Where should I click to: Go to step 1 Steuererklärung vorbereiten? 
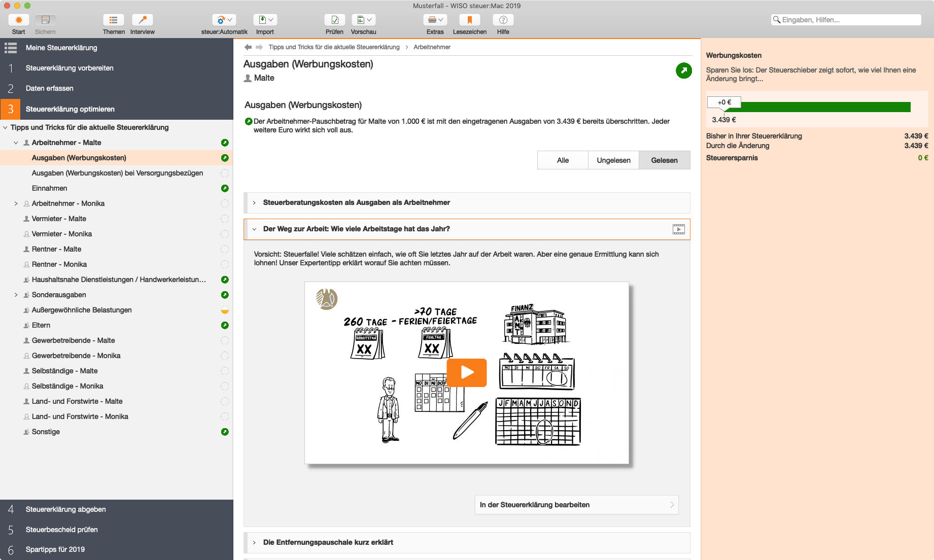(x=117, y=68)
